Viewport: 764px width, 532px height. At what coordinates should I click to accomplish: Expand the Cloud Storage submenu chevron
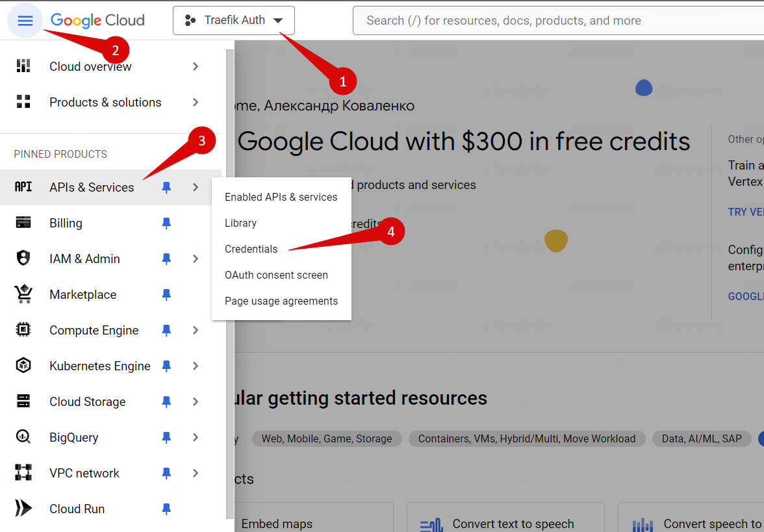196,401
